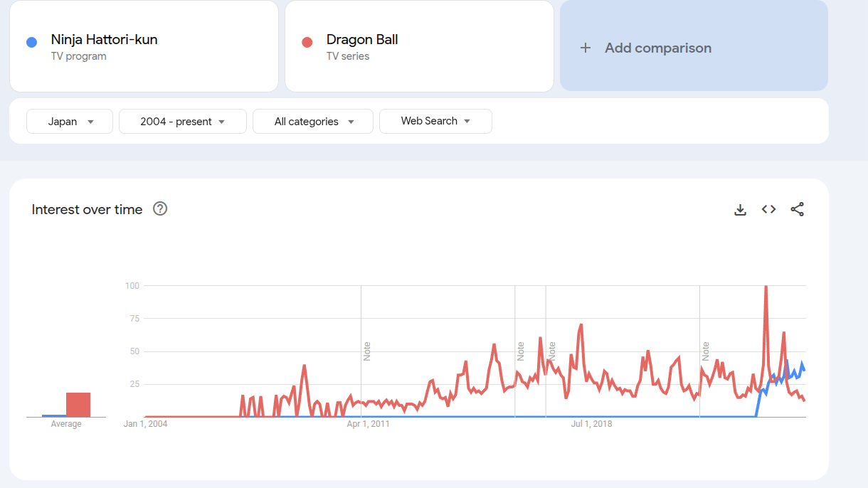This screenshot has width=868, height=488.
Task: Click the '25' y-axis value
Action: tap(134, 384)
